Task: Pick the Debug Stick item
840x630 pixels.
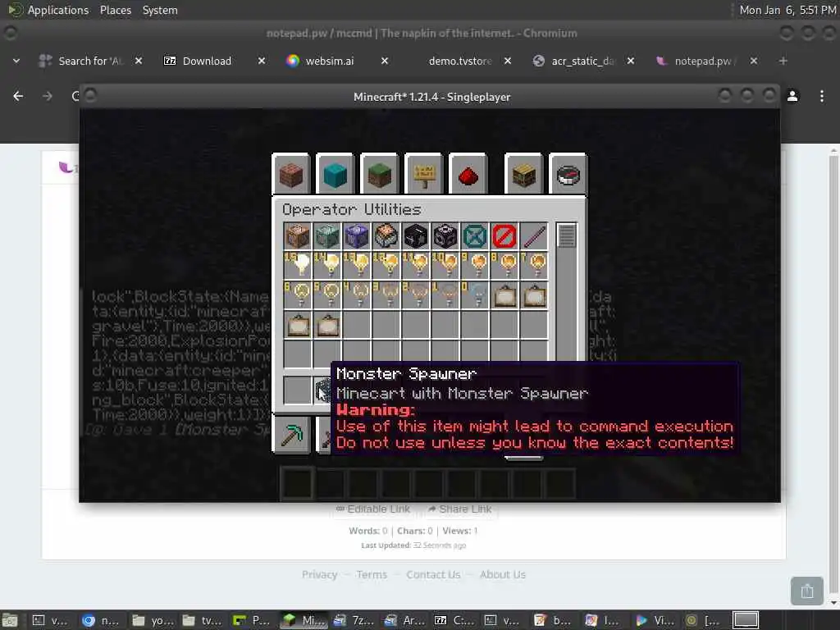Action: click(x=533, y=236)
